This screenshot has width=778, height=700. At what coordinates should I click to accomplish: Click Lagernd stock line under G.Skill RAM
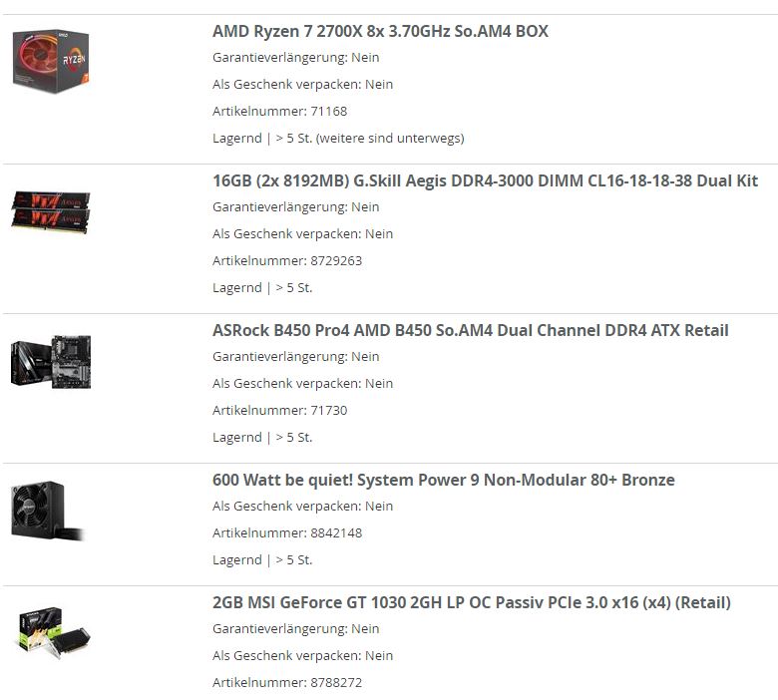tap(262, 288)
